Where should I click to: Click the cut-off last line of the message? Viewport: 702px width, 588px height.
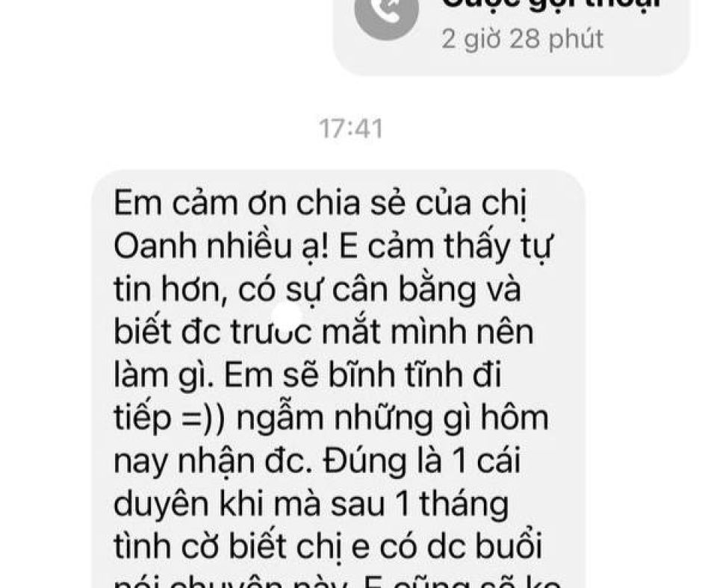tap(337, 582)
